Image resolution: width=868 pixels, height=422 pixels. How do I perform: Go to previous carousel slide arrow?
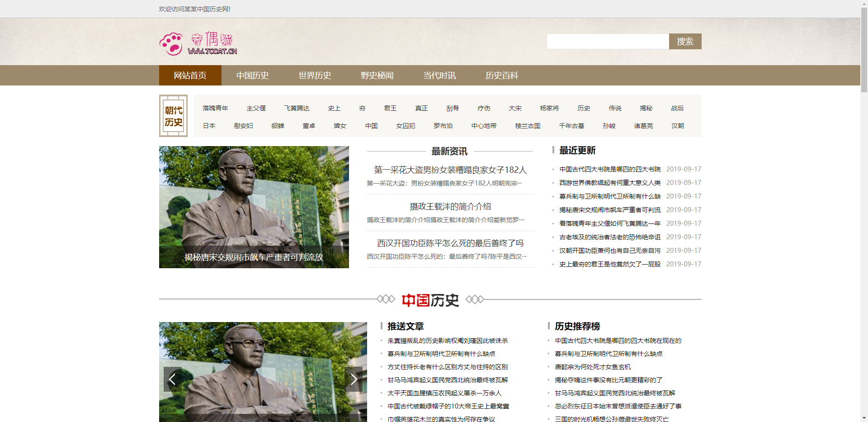[x=172, y=379]
